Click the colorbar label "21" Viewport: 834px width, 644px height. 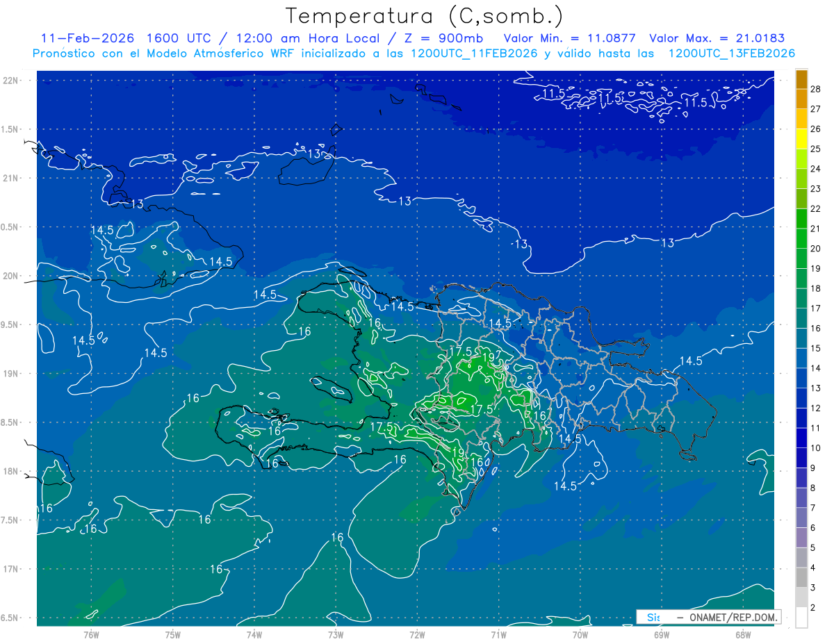point(816,229)
